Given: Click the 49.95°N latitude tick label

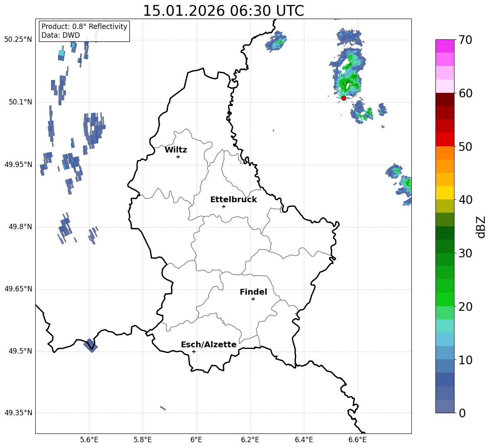Looking at the screenshot, I should (18, 165).
